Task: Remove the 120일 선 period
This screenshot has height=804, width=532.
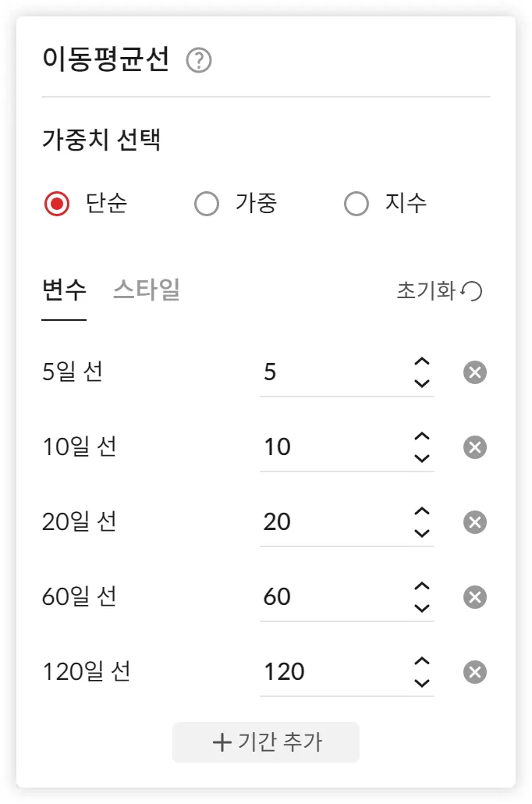Action: 474,672
